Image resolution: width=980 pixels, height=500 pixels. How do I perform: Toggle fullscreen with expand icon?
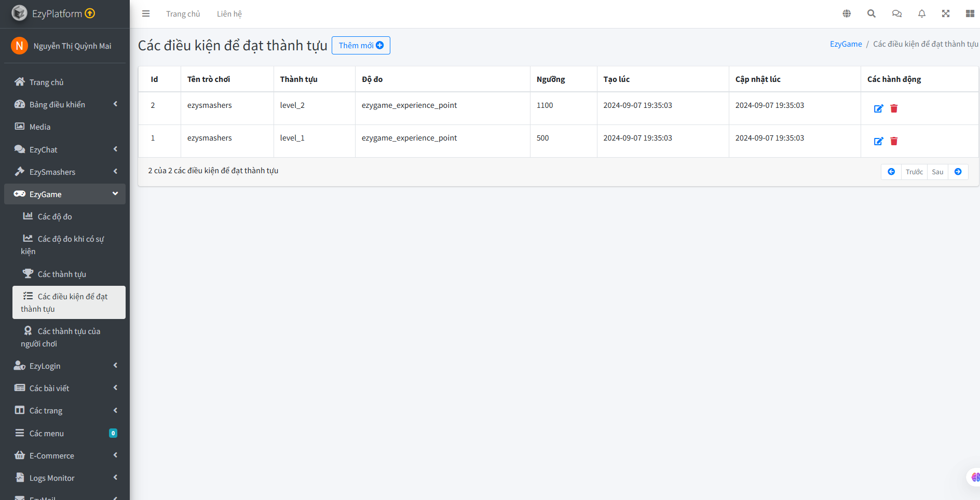(946, 14)
